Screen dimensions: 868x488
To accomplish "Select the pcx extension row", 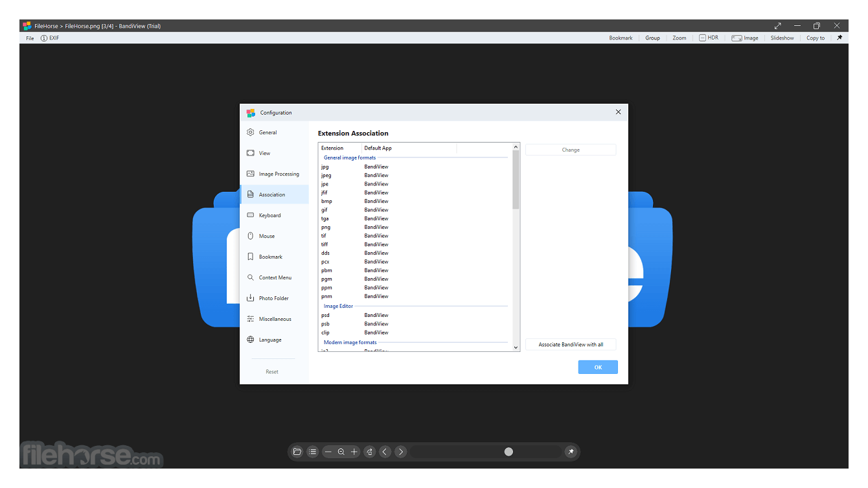I will coord(415,262).
